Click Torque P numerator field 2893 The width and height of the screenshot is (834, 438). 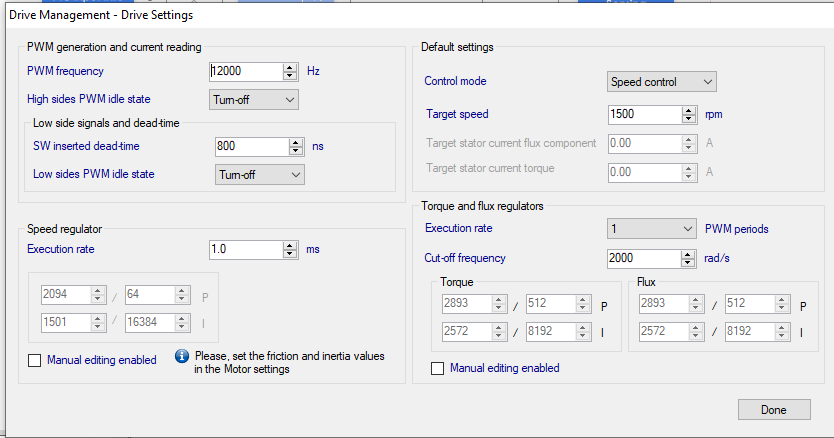[x=467, y=304]
